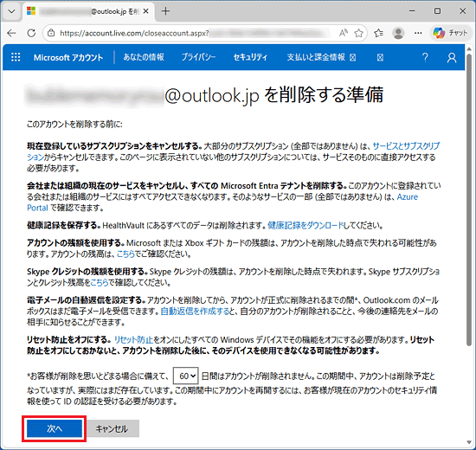Expand the 支払いと課金情報 dropdown indicator
Screen dimensions: 476x450
[x=352, y=57]
